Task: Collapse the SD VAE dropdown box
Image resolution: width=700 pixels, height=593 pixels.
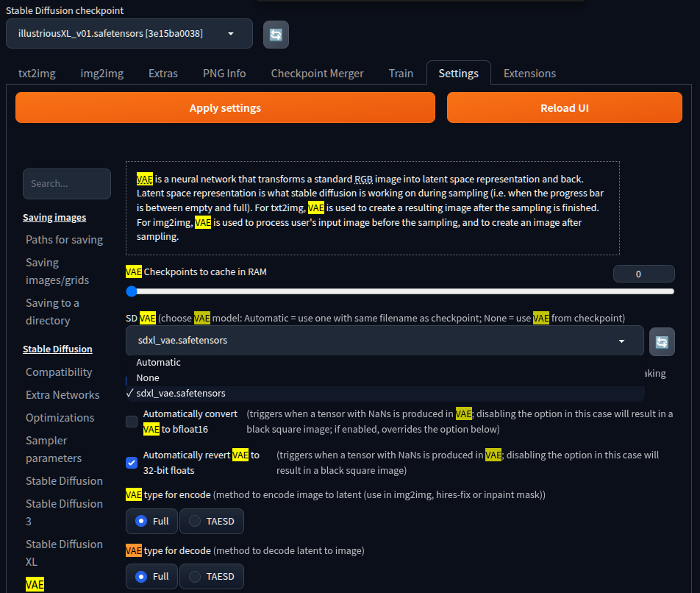Action: click(385, 340)
